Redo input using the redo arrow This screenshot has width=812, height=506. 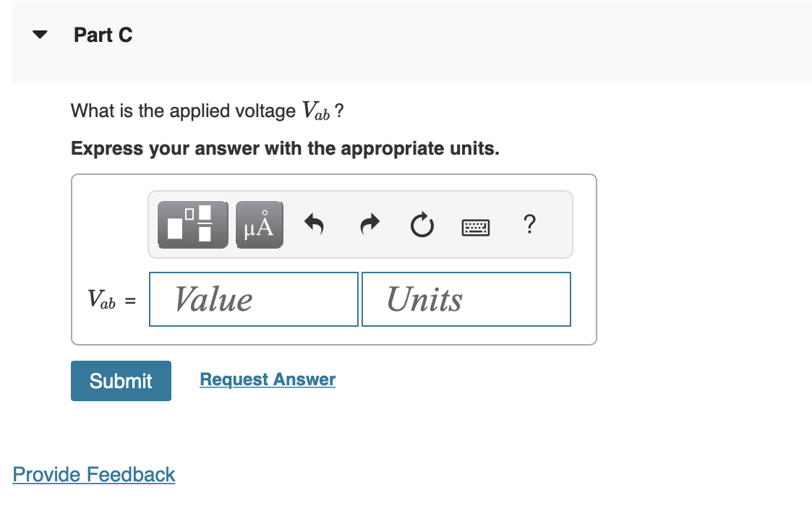[369, 224]
